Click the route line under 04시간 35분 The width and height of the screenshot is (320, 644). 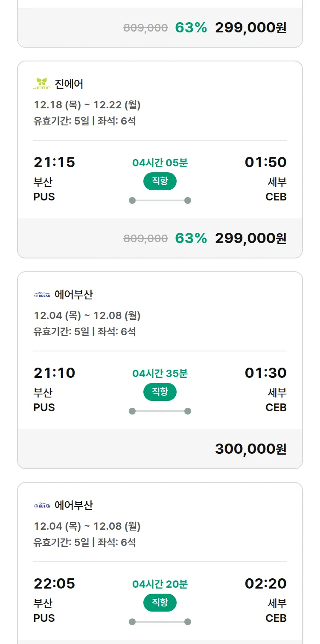160,411
